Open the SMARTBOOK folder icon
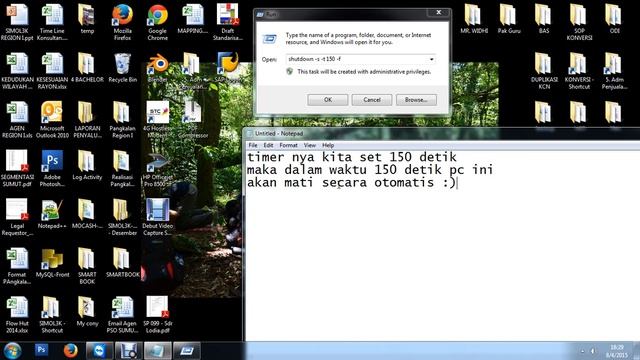This screenshot has width=640, height=360. pyautogui.click(x=122, y=263)
